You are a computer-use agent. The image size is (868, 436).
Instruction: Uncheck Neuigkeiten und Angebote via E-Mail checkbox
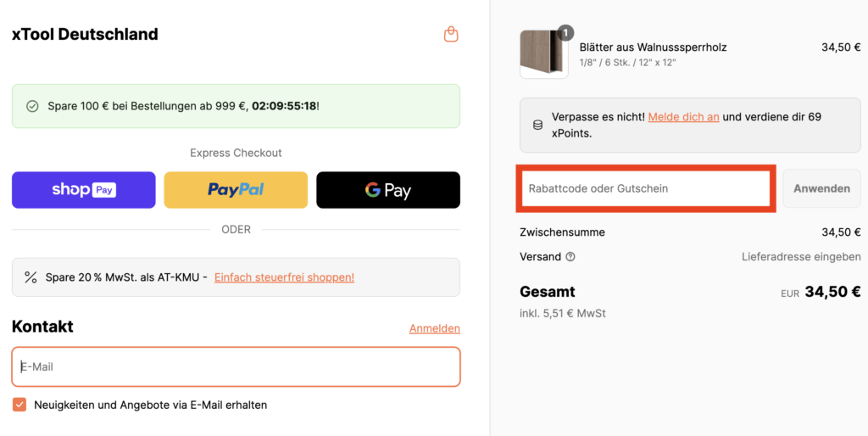pos(19,405)
